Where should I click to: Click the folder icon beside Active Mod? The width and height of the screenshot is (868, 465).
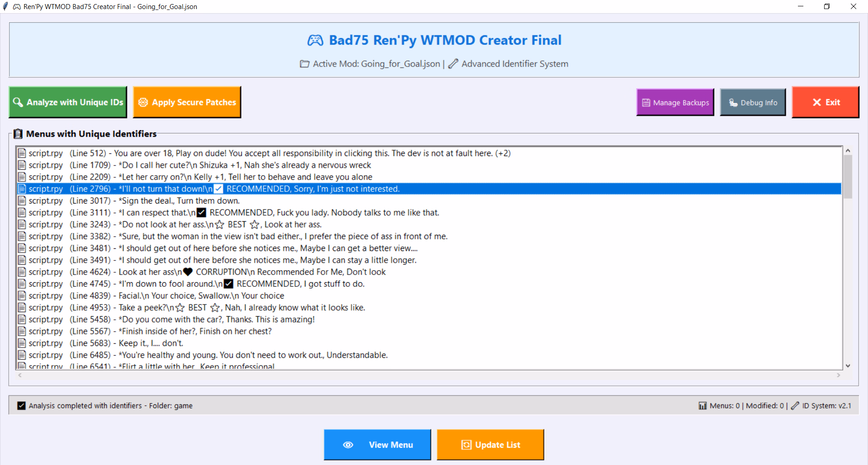point(305,64)
